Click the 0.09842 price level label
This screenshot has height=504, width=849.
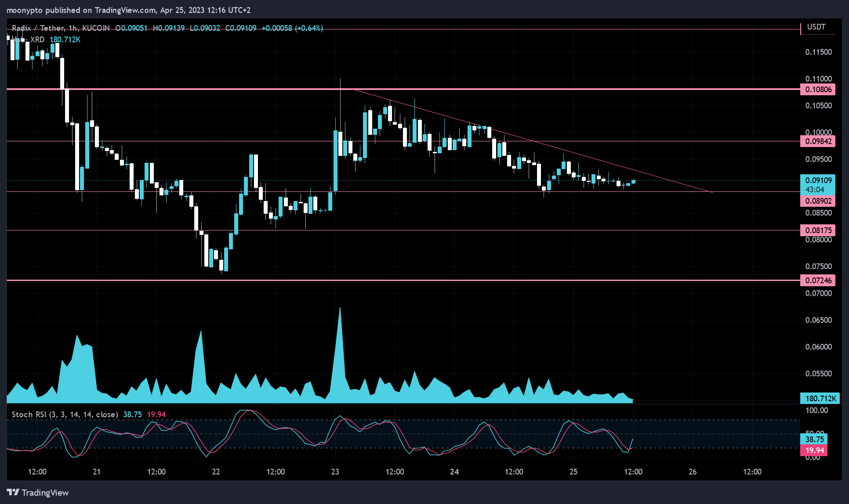[818, 141]
